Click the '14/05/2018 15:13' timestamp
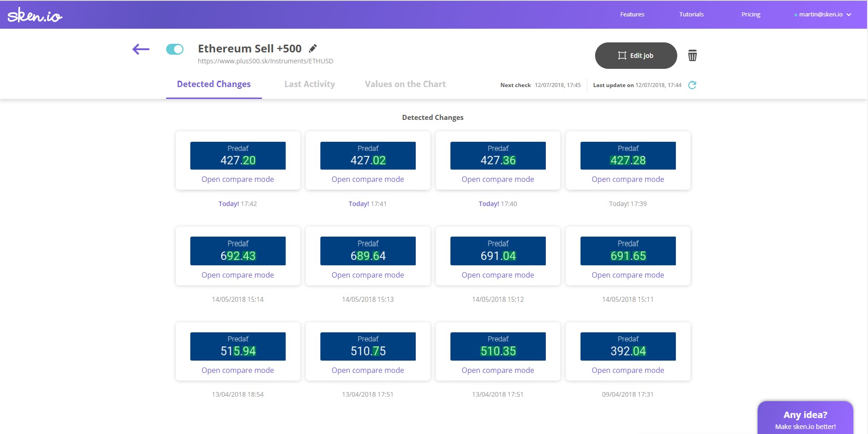 pyautogui.click(x=368, y=300)
